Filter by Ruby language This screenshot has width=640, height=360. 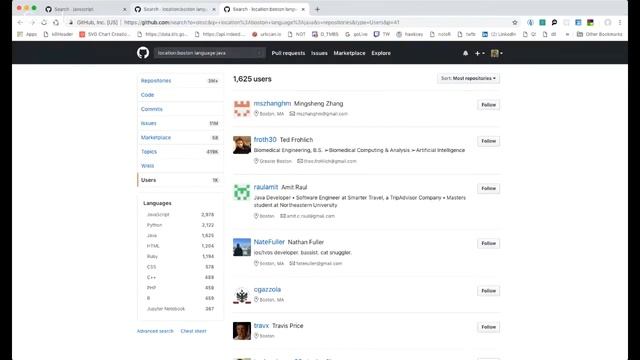180,256
